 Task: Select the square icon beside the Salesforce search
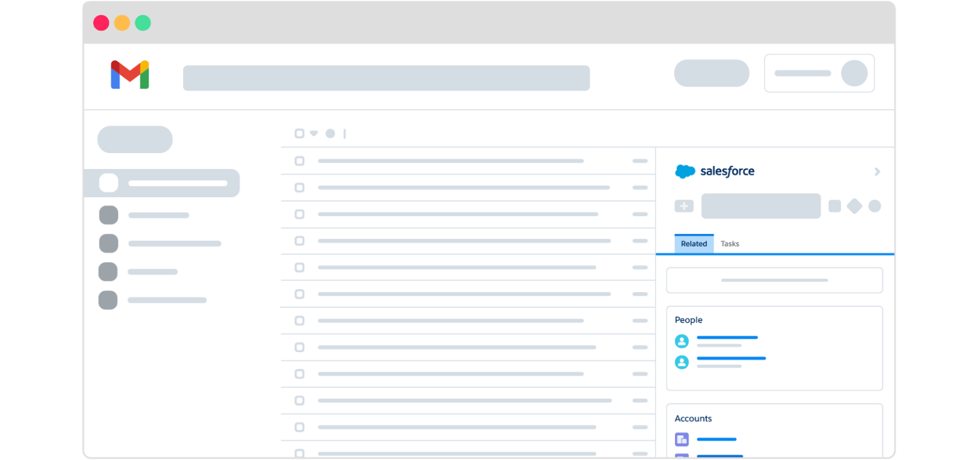(835, 205)
